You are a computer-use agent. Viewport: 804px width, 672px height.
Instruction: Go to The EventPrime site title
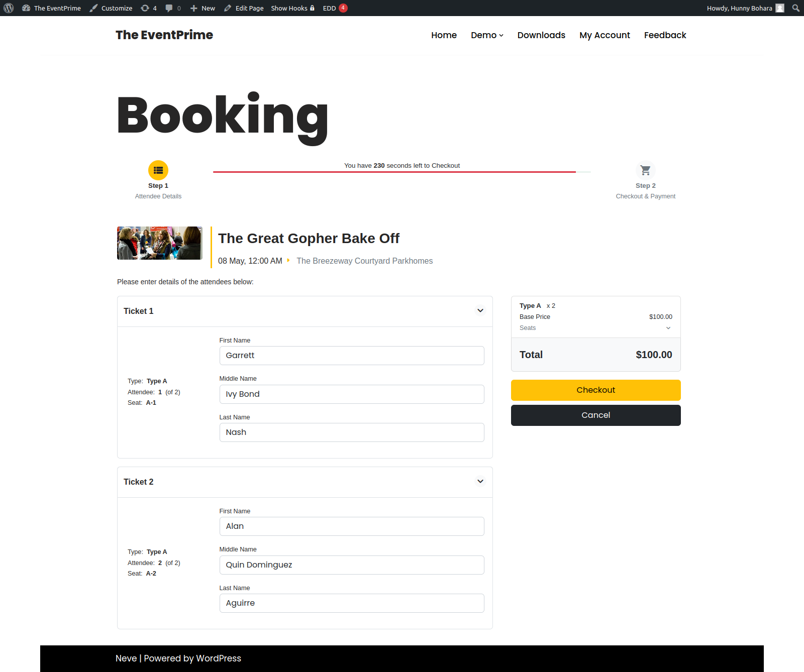click(164, 35)
